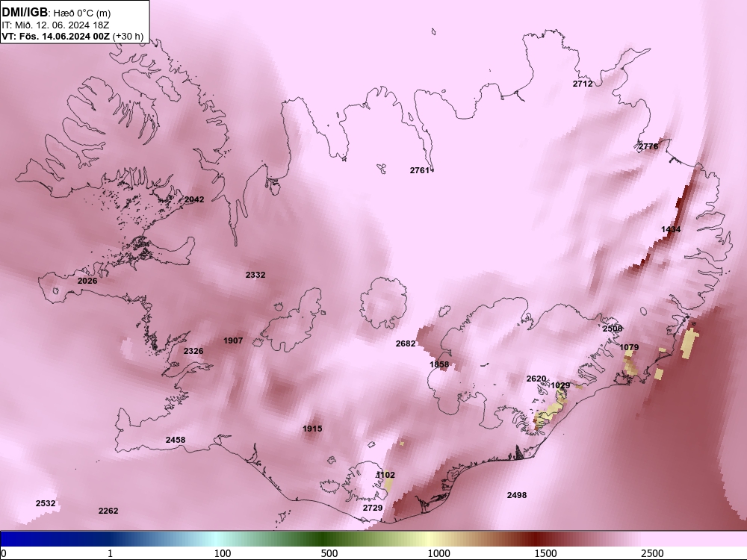The height and width of the screenshot is (560, 747).
Task: Select the 1858 value on the glacier
Action: [x=439, y=365]
